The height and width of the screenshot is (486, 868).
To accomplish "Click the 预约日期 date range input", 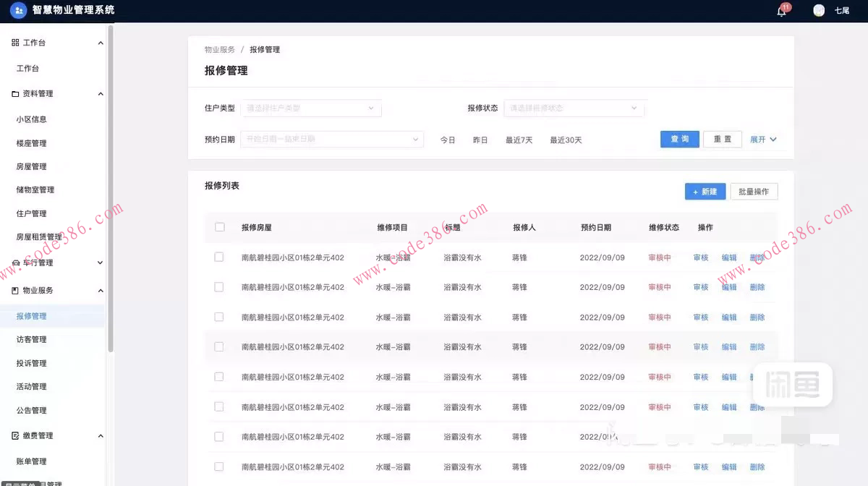I will 332,140.
